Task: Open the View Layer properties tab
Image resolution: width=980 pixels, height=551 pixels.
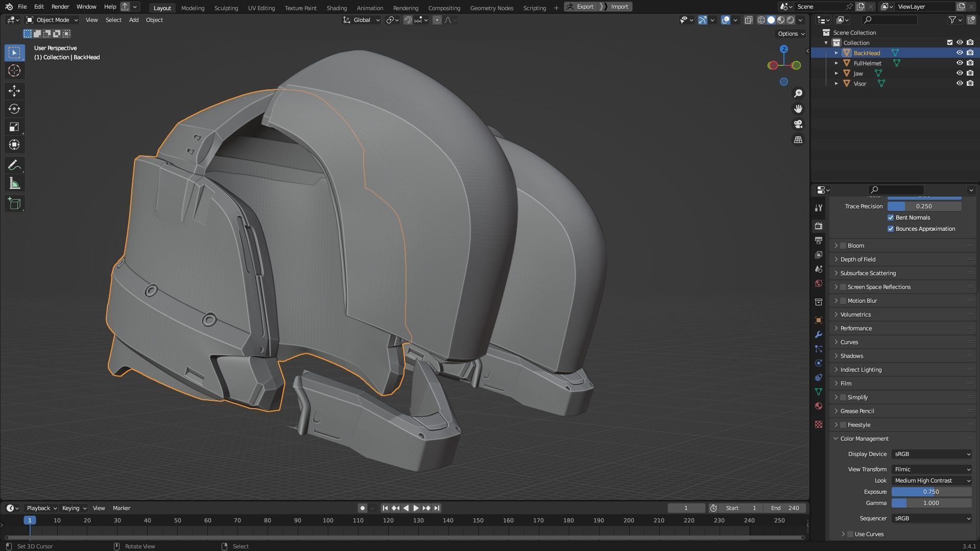Action: pyautogui.click(x=819, y=254)
